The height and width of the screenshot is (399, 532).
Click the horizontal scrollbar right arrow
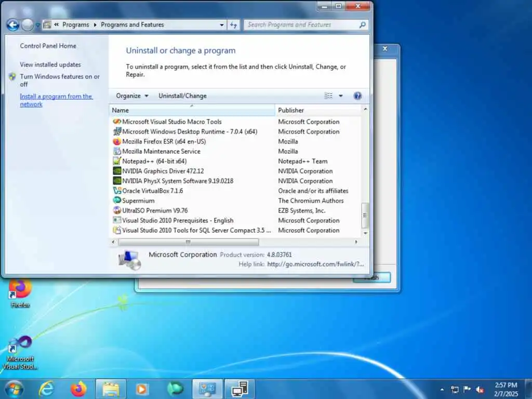356,242
